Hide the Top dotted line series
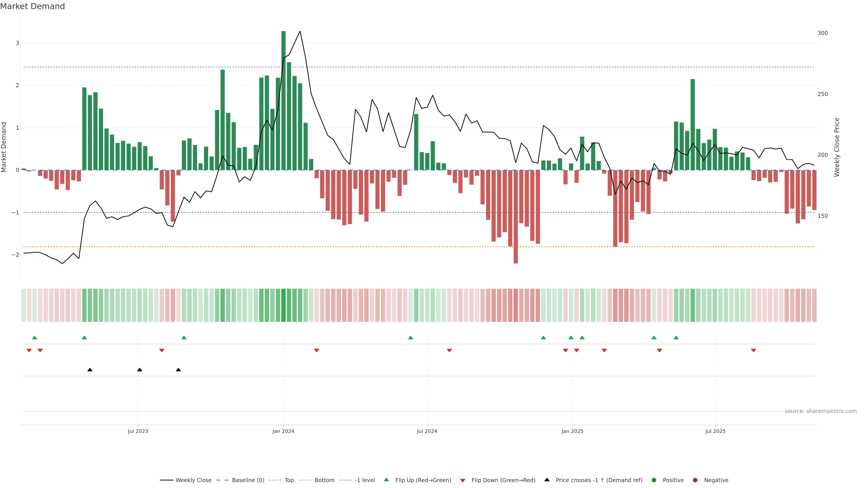This screenshot has height=488, width=868. (x=289, y=480)
